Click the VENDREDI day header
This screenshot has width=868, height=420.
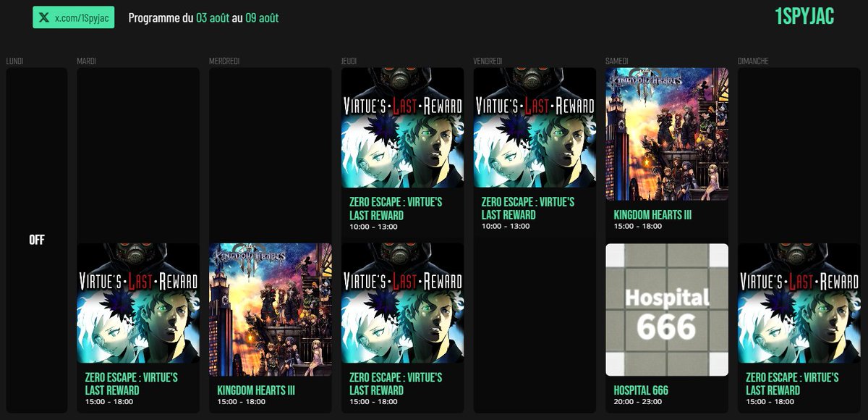(488, 62)
